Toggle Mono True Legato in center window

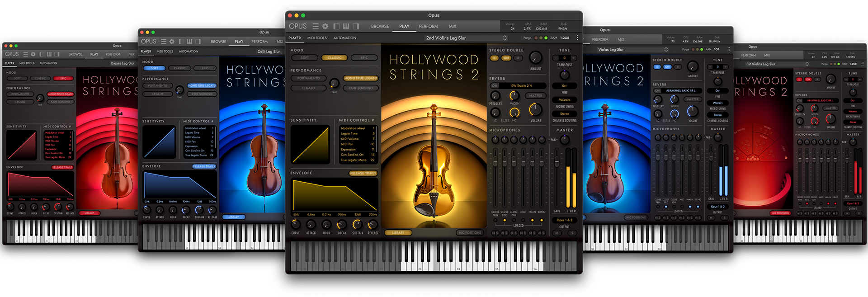(x=360, y=78)
